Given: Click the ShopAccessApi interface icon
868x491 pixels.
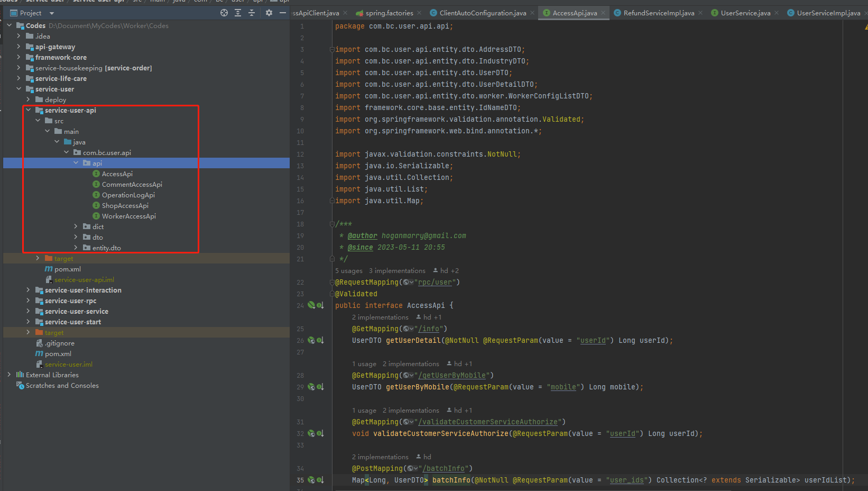Looking at the screenshot, I should click(96, 205).
